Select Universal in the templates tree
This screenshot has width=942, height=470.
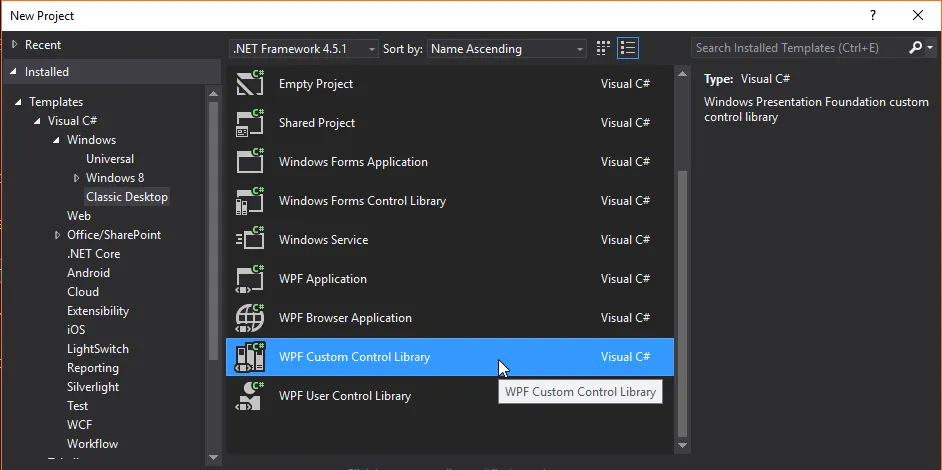[x=110, y=159]
